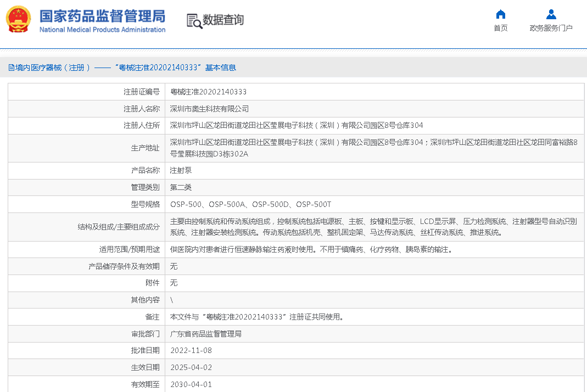Click the expiry date 2030-04-01
Viewport: 587px width, 392px height.
191,384
